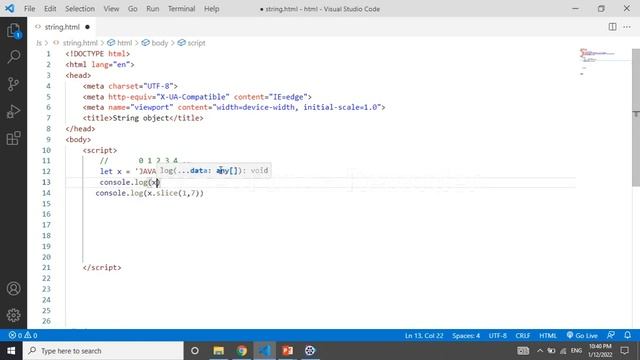
Task: Open the Explorer view in activity bar
Action: 13,31
